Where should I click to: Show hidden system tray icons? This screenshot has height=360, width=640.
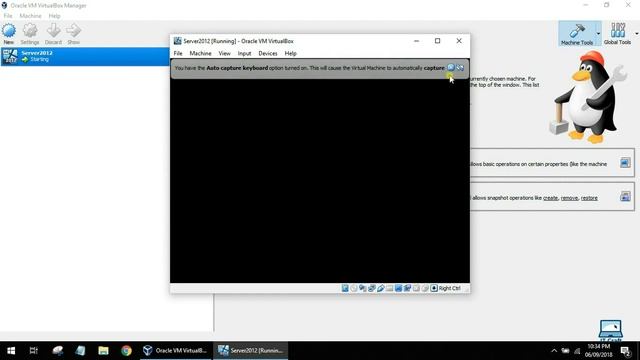point(554,351)
